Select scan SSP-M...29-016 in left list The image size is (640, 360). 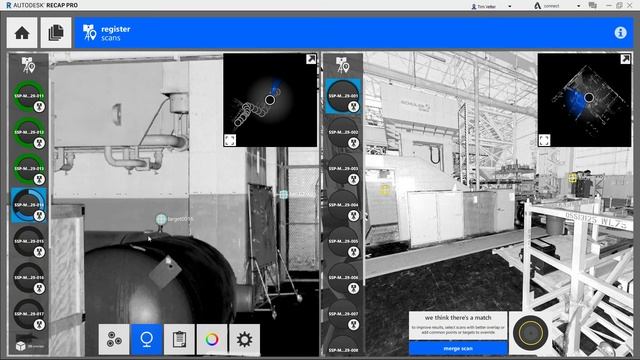point(29,278)
